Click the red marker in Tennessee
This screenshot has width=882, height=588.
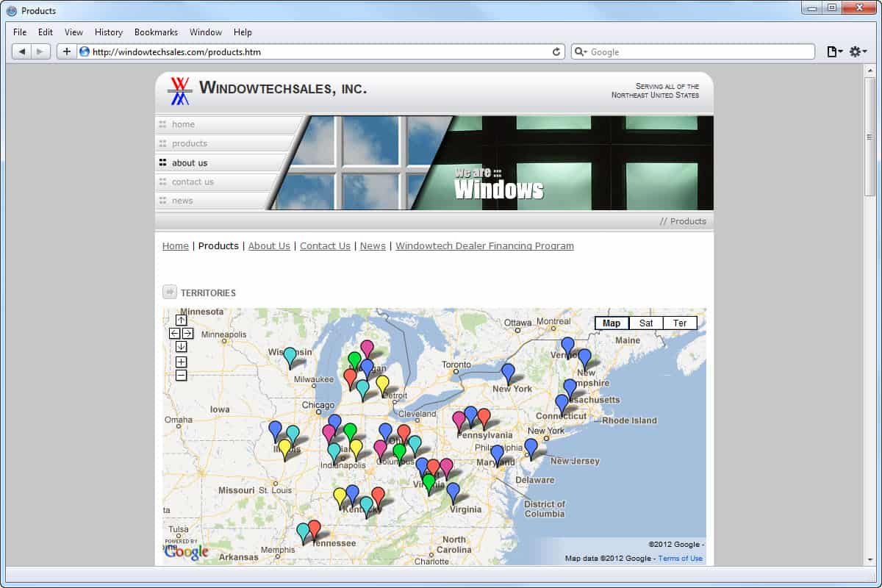tap(315, 529)
